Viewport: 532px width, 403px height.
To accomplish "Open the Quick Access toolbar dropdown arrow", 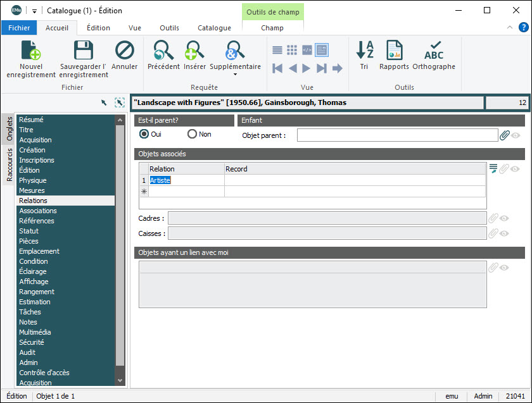I will click(x=34, y=11).
